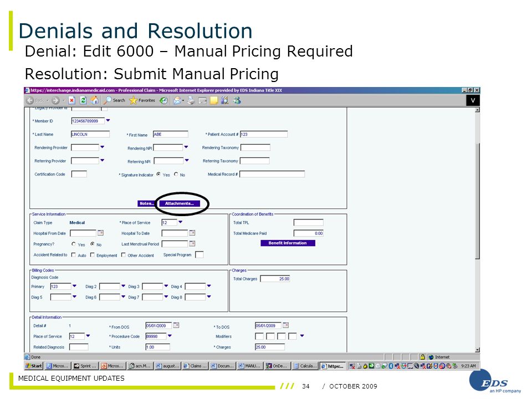The width and height of the screenshot is (532, 399).
Task: Click the Last Name field
Action: [x=90, y=134]
